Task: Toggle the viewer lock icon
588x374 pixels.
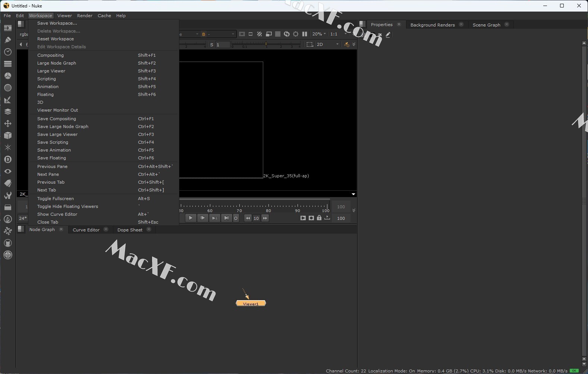Action: pyautogui.click(x=319, y=218)
